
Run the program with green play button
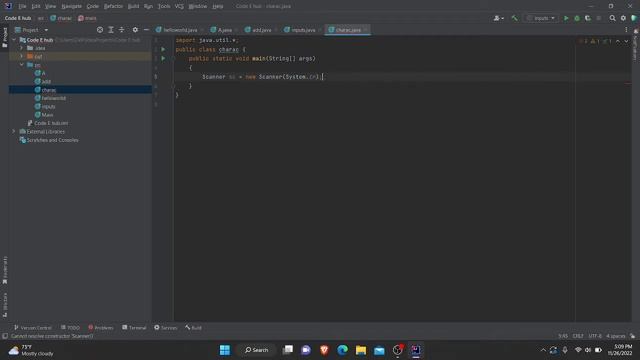coord(566,18)
